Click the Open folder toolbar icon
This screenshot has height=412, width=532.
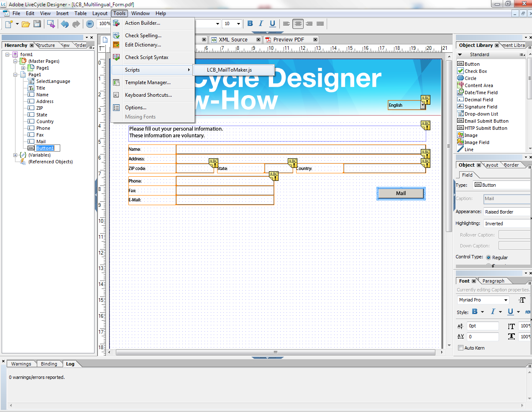point(26,24)
